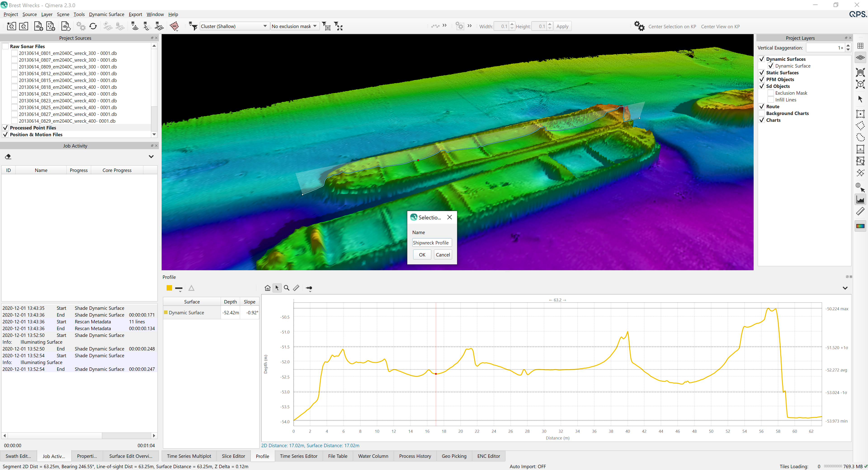Switch to the Slice Editor tab
Screen dimensions: 868x470
pyautogui.click(x=233, y=456)
